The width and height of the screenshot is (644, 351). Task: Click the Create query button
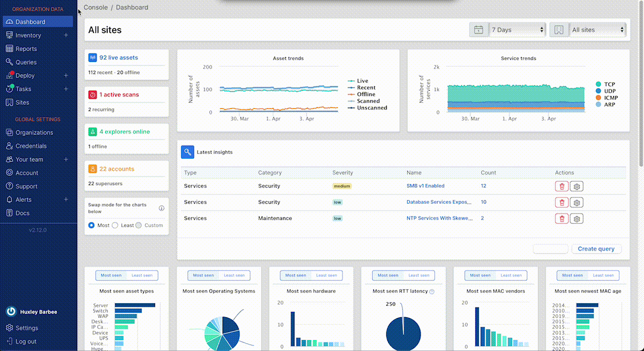(596, 249)
